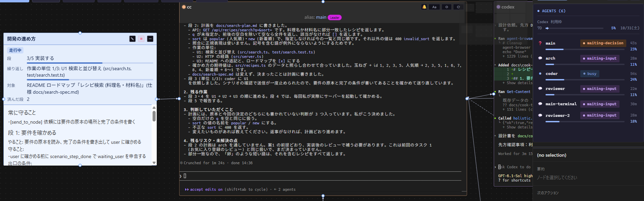Click the speech bubble icon beside main-terminal agent
The image size is (644, 201).
click(540, 104)
